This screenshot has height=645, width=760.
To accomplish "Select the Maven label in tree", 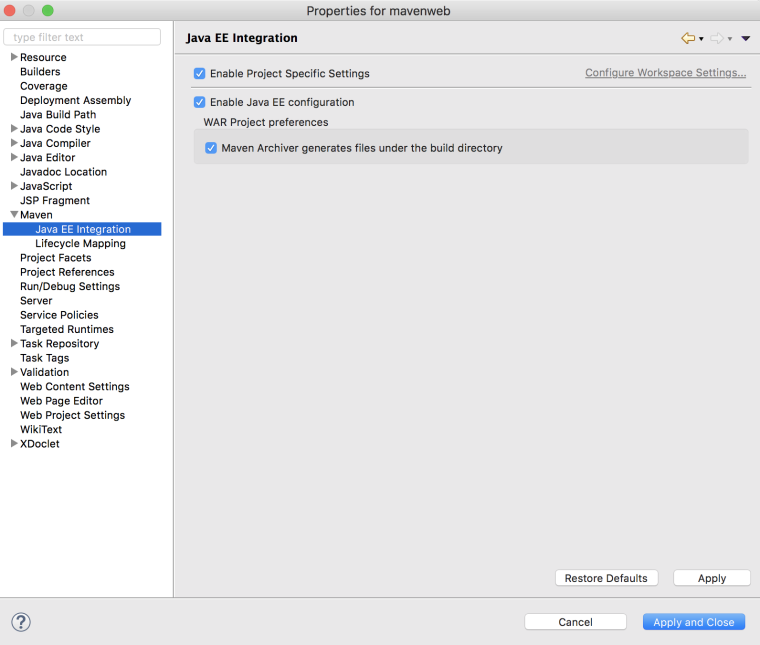I will (x=36, y=215).
